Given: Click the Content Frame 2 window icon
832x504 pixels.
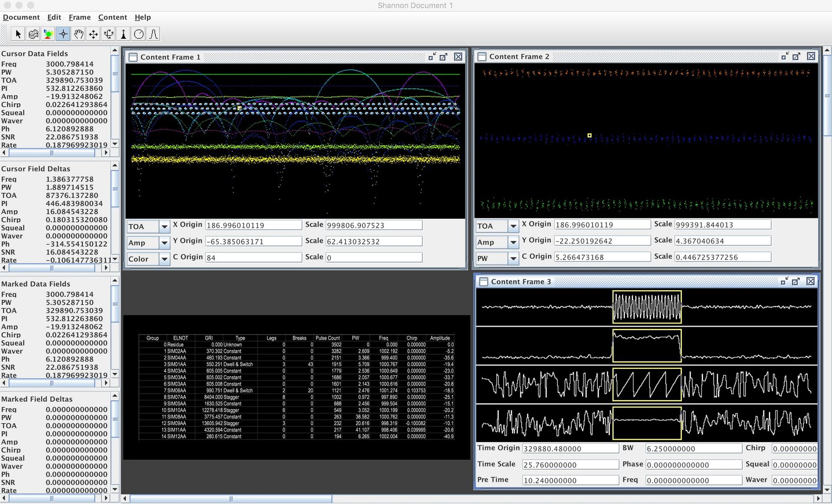Looking at the screenshot, I should click(x=482, y=56).
